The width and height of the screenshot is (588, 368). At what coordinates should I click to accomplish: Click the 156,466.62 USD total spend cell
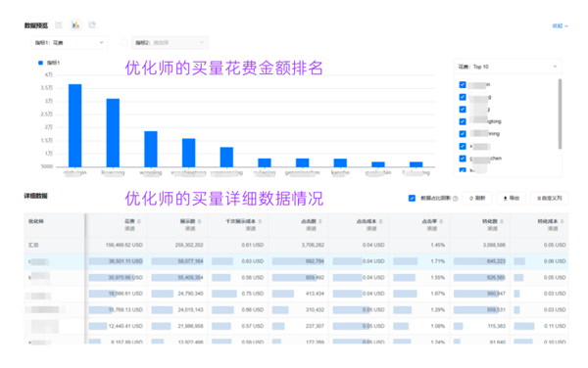[124, 245]
